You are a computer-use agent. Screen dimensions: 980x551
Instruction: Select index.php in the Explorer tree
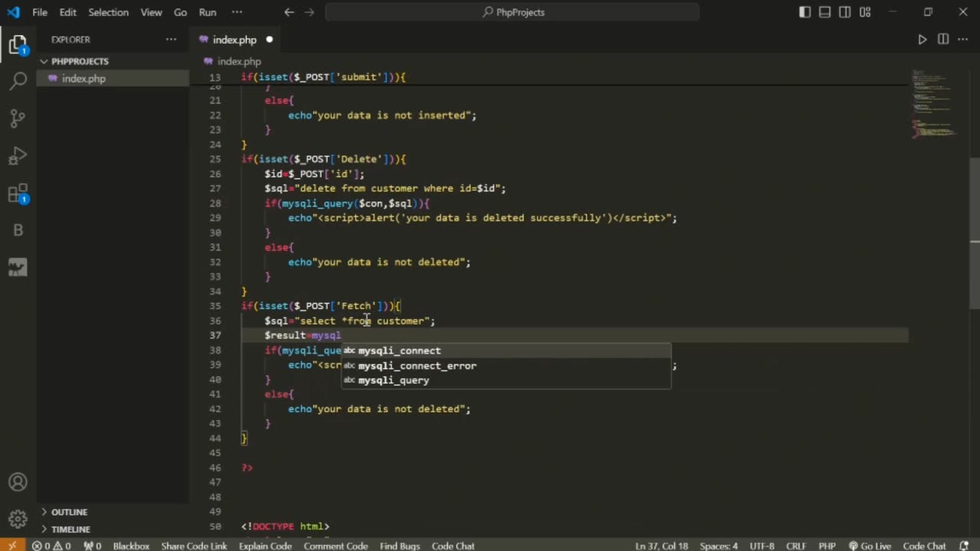[113, 79]
